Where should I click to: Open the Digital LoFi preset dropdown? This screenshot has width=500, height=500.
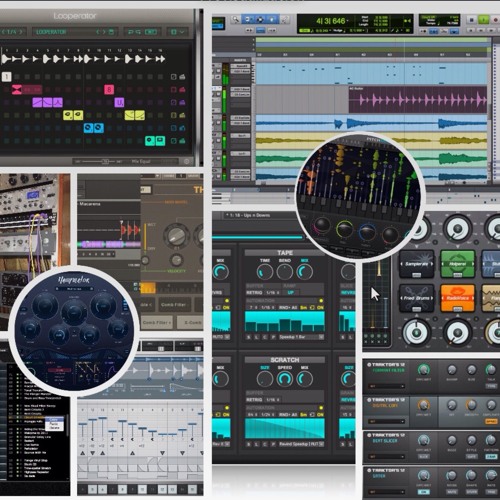point(386,422)
